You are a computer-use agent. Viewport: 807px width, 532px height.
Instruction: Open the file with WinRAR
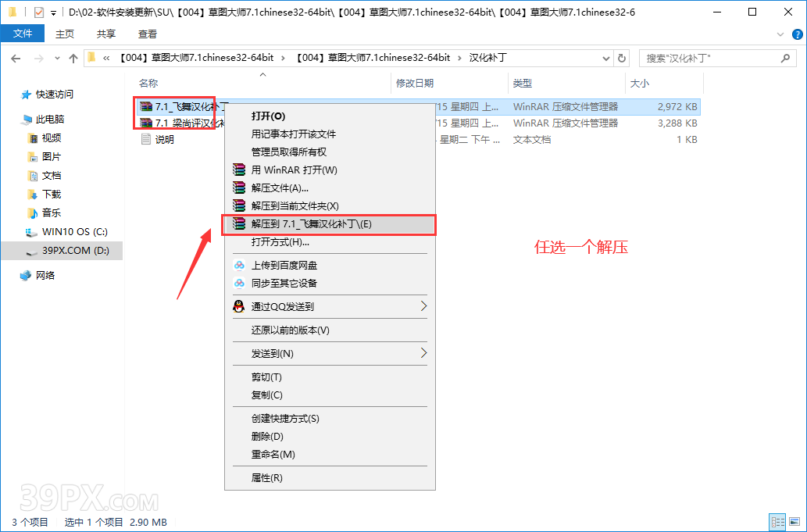click(281, 170)
